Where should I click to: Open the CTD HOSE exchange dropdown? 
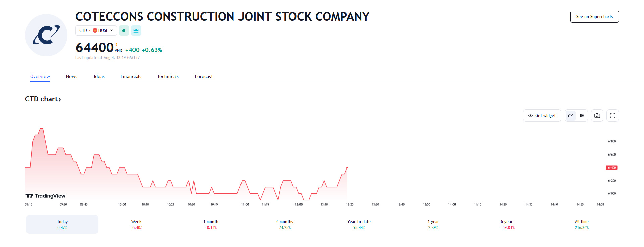click(96, 30)
